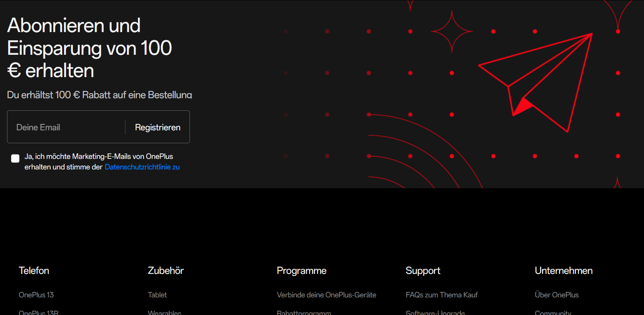Open the OnePlus 13R footer link
Viewport: 644px width, 315px height.
39,312
